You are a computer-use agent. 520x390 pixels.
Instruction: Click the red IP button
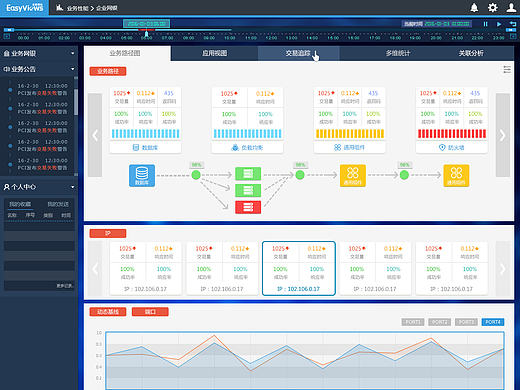108,233
